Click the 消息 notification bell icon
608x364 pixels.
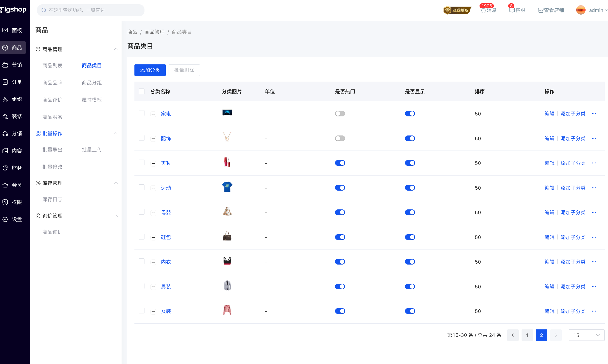click(483, 10)
